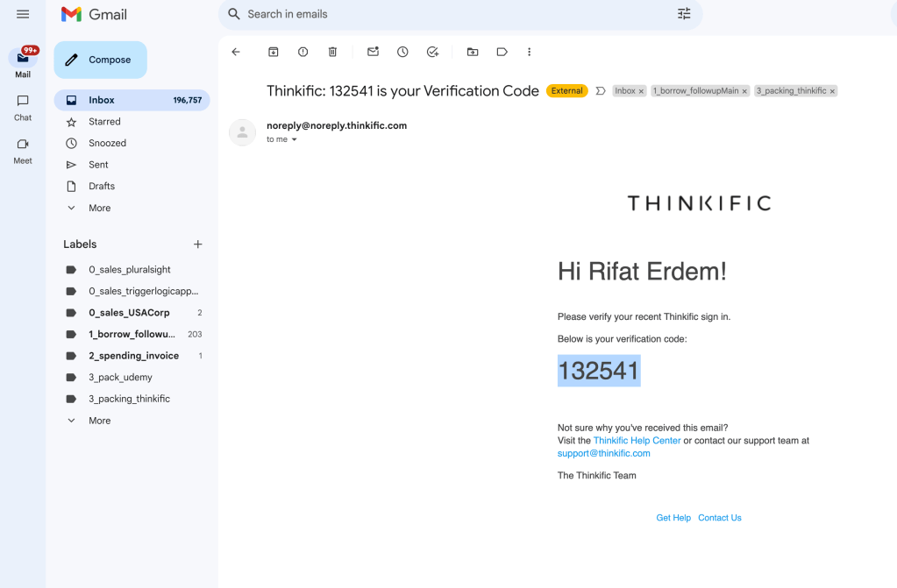Image resolution: width=897 pixels, height=588 pixels.
Task: Remove the Inbox label from this email
Action: click(641, 91)
